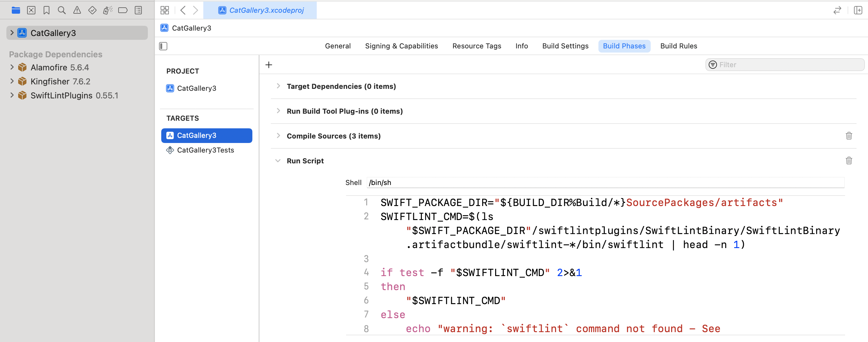This screenshot has height=342, width=868.
Task: Click script line 2 SWIFTLINT_CMD text
Action: tap(437, 217)
